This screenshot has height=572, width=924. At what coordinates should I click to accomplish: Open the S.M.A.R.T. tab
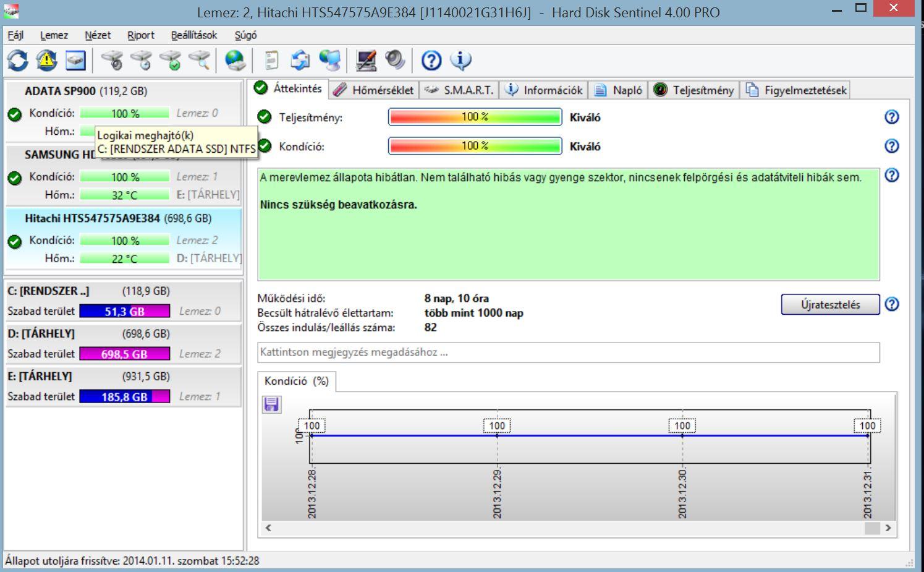[x=460, y=90]
